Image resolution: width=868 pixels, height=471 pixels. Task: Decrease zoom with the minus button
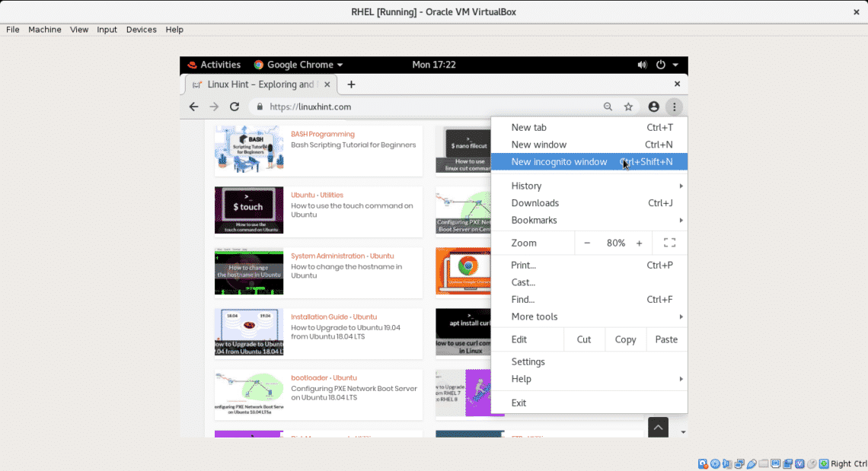click(587, 243)
